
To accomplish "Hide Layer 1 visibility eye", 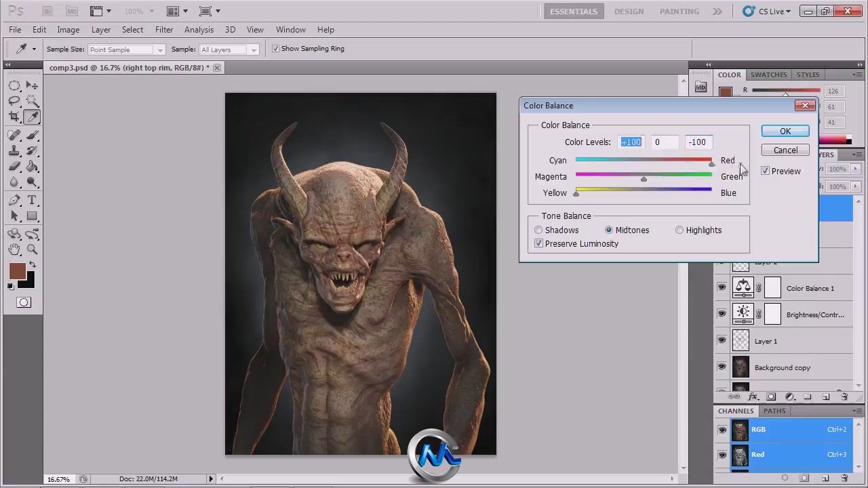I will (x=722, y=341).
